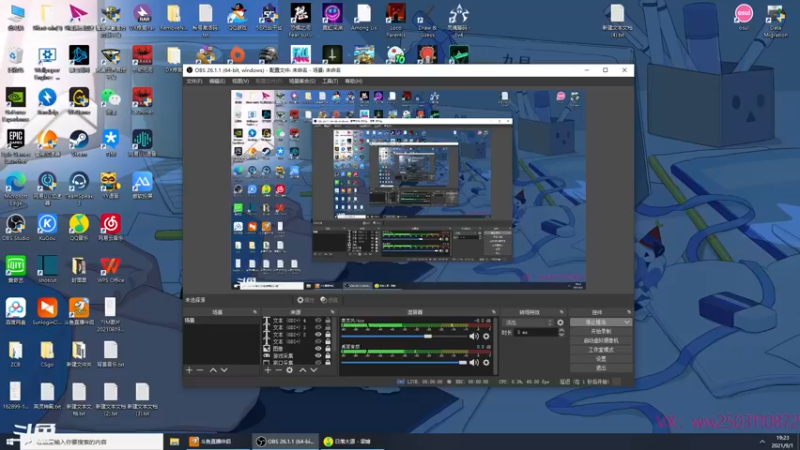Open the Epic Games Launcher desktop icon
This screenshot has width=800, height=450.
point(16,146)
